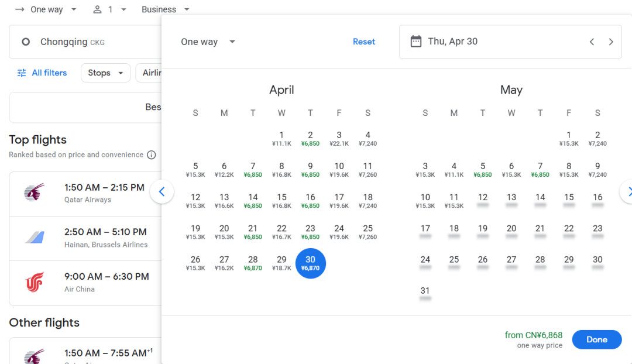Select May 2 priced ¥7,240
This screenshot has width=632, height=364.
coord(597,138)
